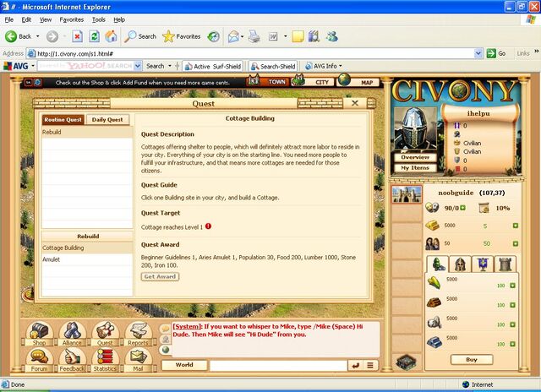Image resolution: width=541 pixels, height=392 pixels.
Task: Click the Overview button
Action: click(x=415, y=157)
